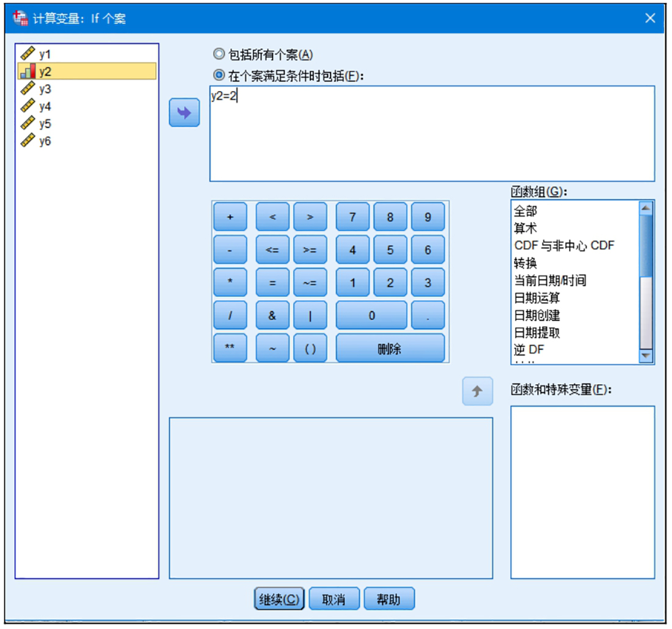This screenshot has height=629, width=672.
Task: Click the equals keypad button
Action: [x=272, y=282]
